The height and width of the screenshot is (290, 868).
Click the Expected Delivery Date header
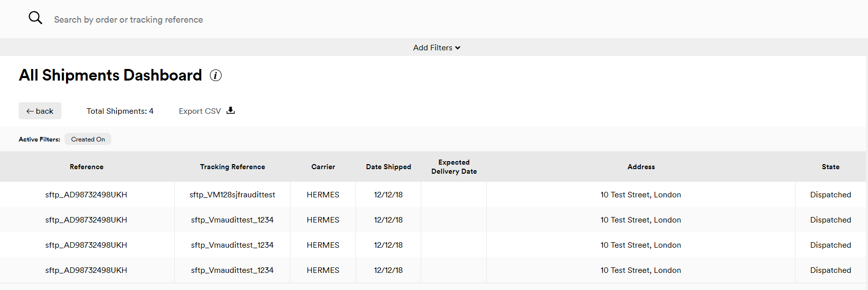[454, 167]
